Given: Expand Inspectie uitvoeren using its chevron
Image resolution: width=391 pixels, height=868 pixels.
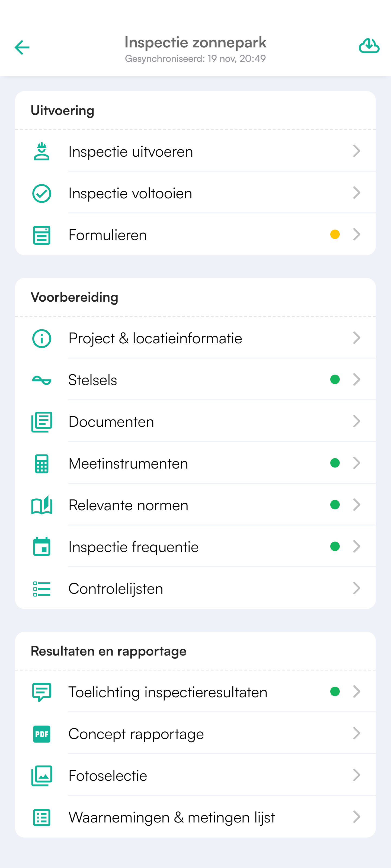Looking at the screenshot, I should click(x=357, y=151).
